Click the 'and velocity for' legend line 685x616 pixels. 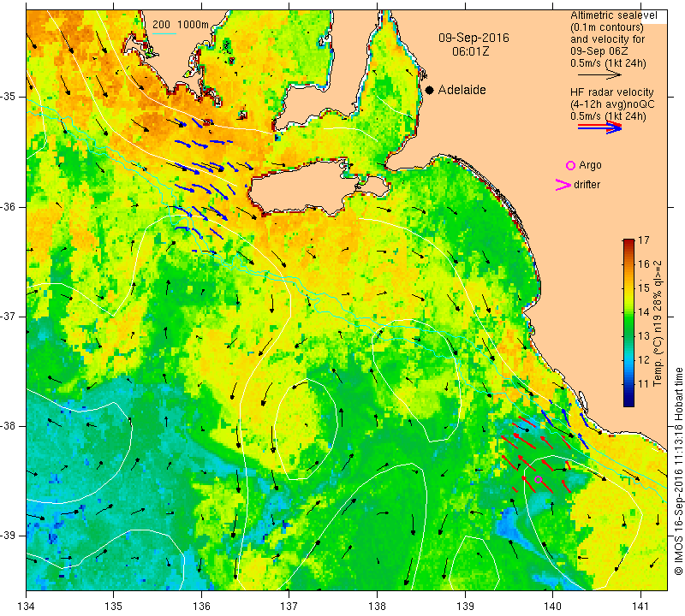click(x=608, y=39)
